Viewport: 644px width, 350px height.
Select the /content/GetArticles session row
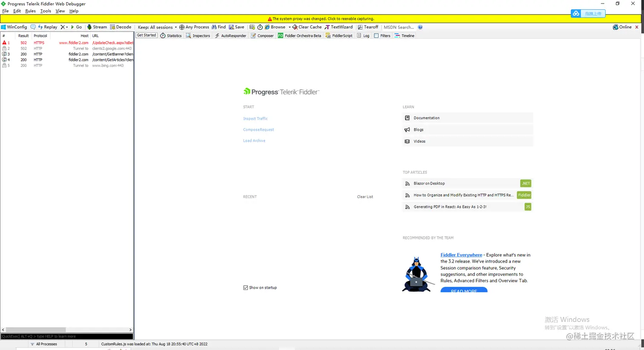click(x=67, y=60)
